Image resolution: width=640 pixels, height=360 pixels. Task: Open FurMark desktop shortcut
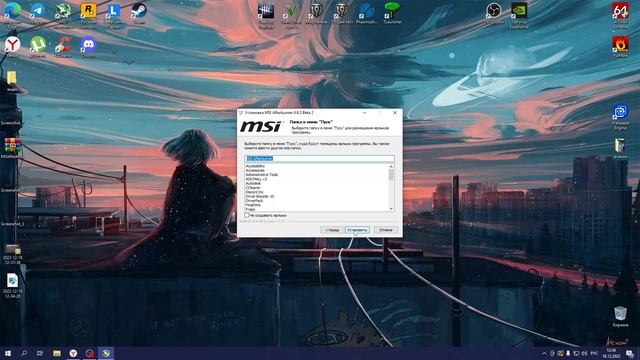[x=620, y=45]
